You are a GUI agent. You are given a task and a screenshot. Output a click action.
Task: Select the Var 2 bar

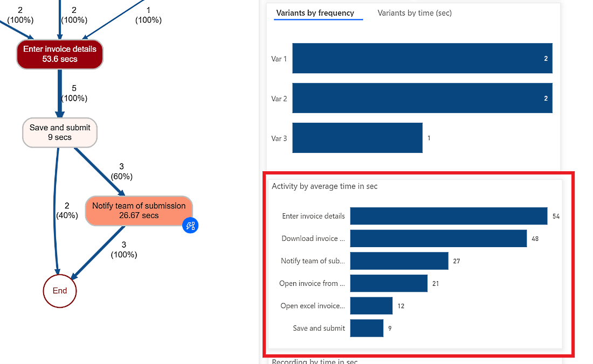point(422,98)
